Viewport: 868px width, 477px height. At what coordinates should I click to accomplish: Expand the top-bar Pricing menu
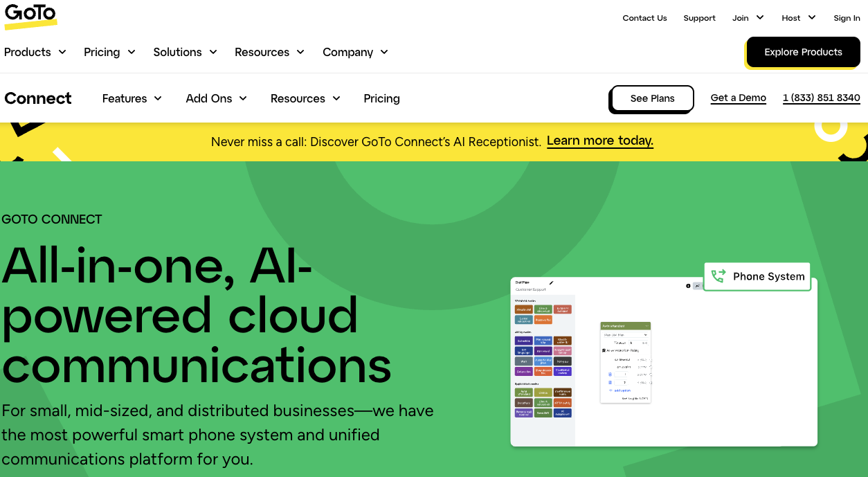(x=109, y=52)
